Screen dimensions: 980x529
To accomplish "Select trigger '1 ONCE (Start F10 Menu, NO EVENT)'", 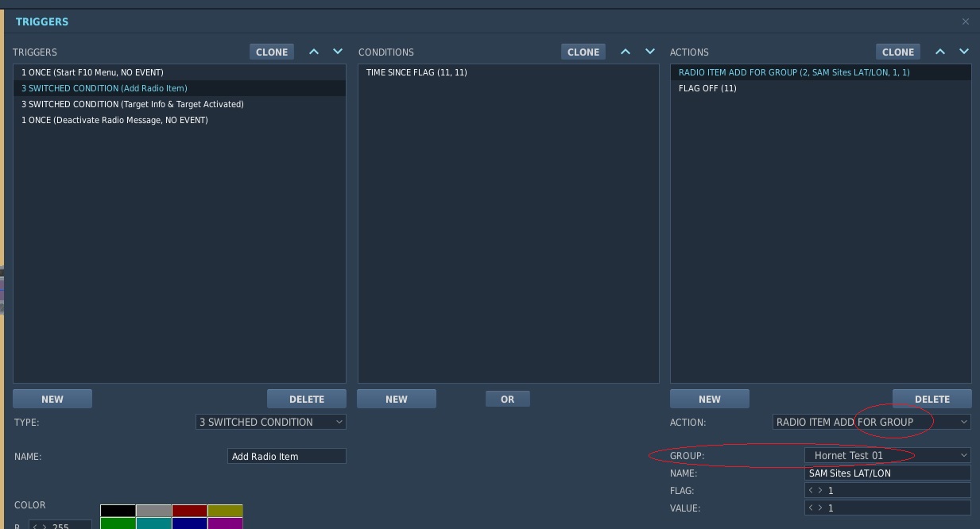I will (180, 72).
